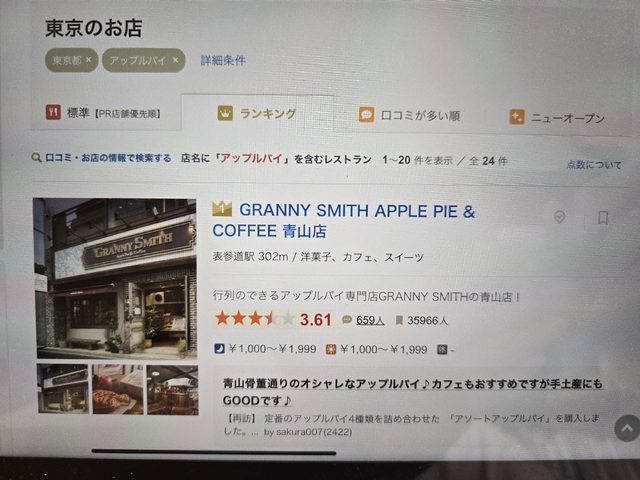
Task: Toggle the bookmark save icon
Action: click(603, 218)
